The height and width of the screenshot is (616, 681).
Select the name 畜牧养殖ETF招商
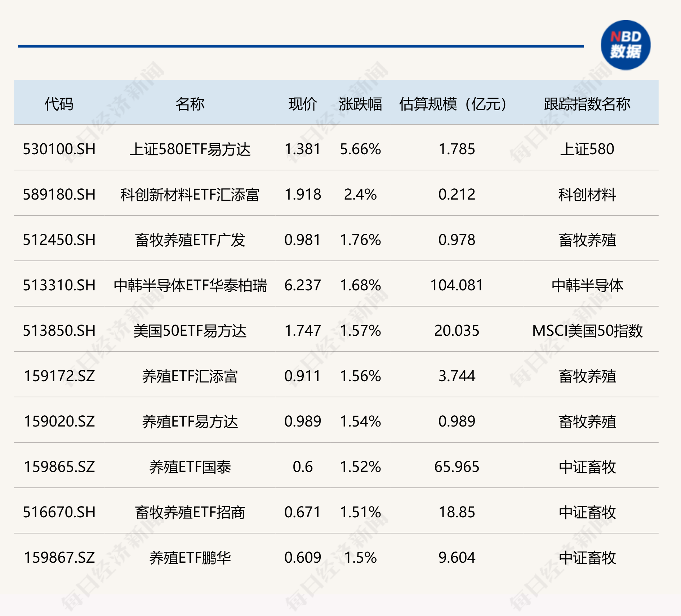190,512
